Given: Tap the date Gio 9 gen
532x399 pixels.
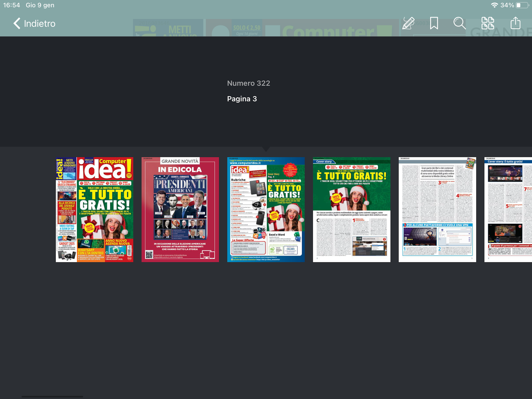Looking at the screenshot, I should pos(40,5).
